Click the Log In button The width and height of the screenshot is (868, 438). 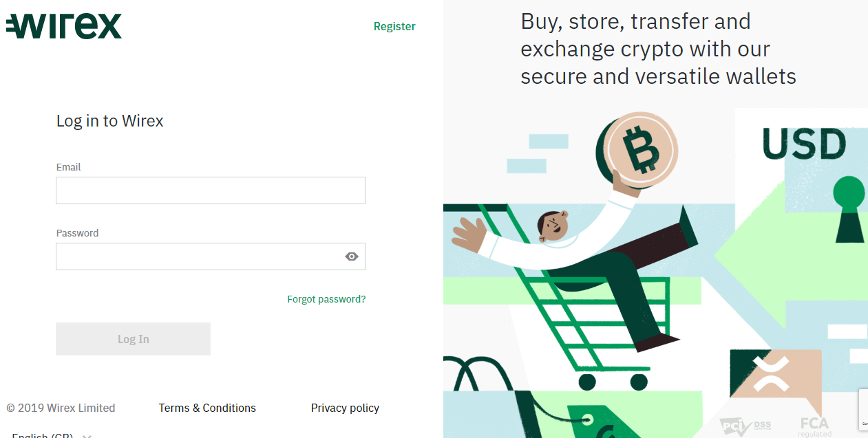133,339
